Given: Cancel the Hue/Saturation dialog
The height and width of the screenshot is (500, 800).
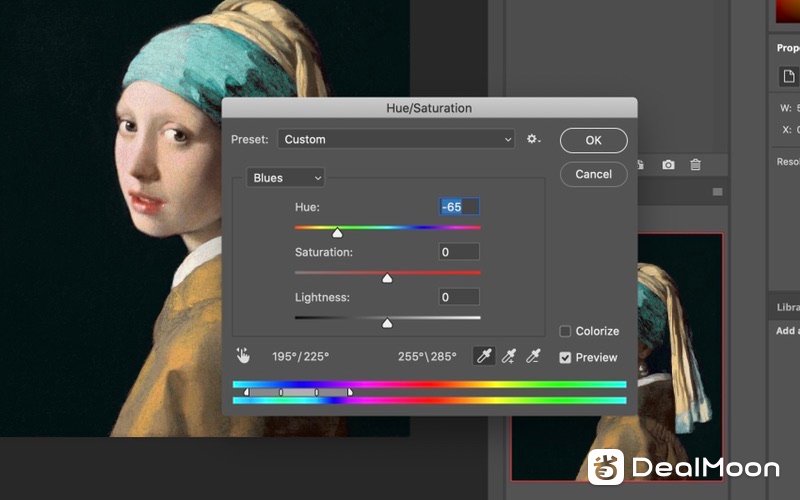Looking at the screenshot, I should [x=593, y=174].
